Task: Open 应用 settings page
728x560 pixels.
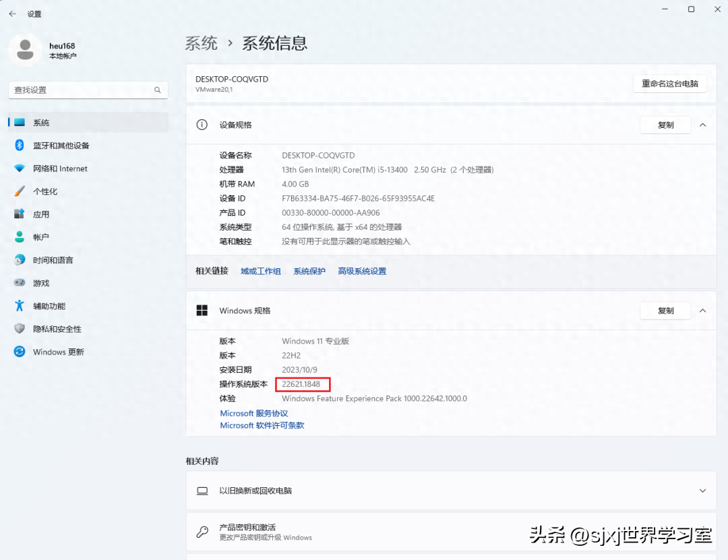Action: (88, 214)
